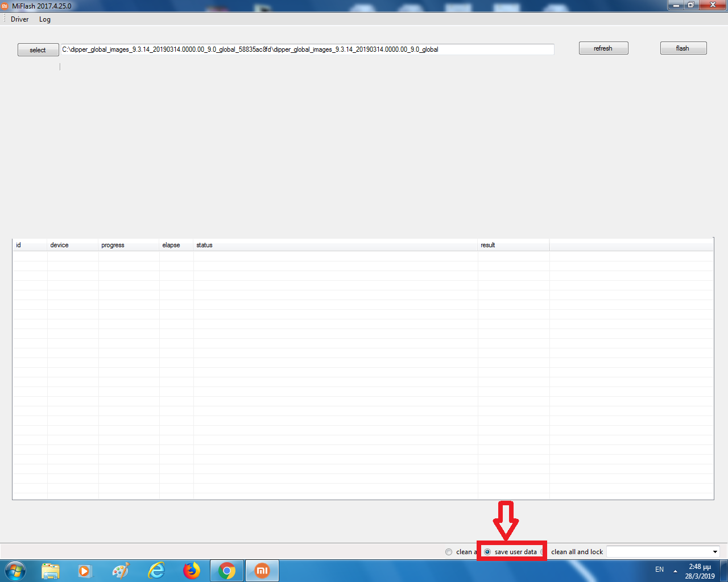Open the EN language indicator
This screenshot has width=728, height=582.
click(x=659, y=569)
